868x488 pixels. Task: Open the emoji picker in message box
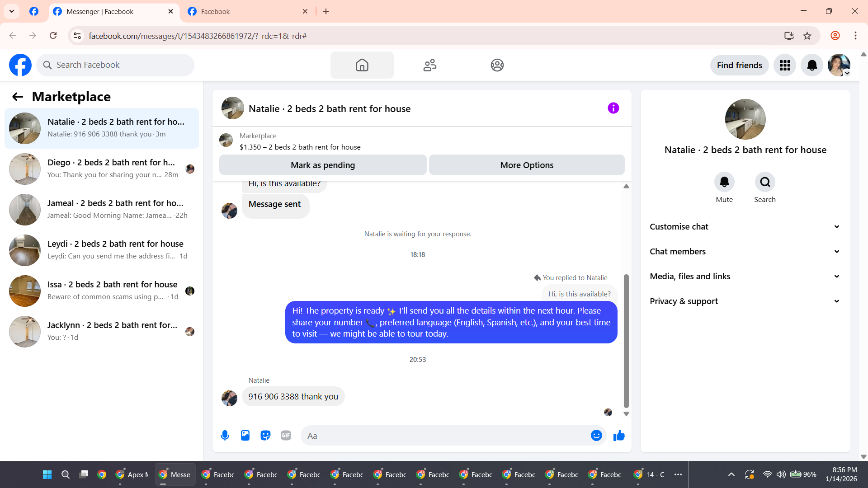click(x=596, y=436)
